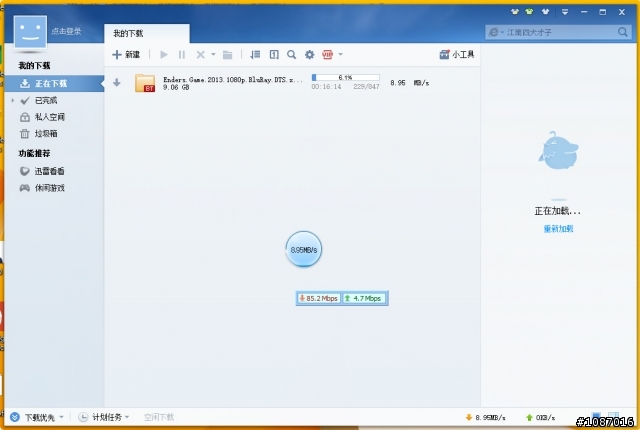Image resolution: width=640 pixels, height=430 pixels.
Task: Click the green shirt icon in the title bar
Action: coord(529,12)
